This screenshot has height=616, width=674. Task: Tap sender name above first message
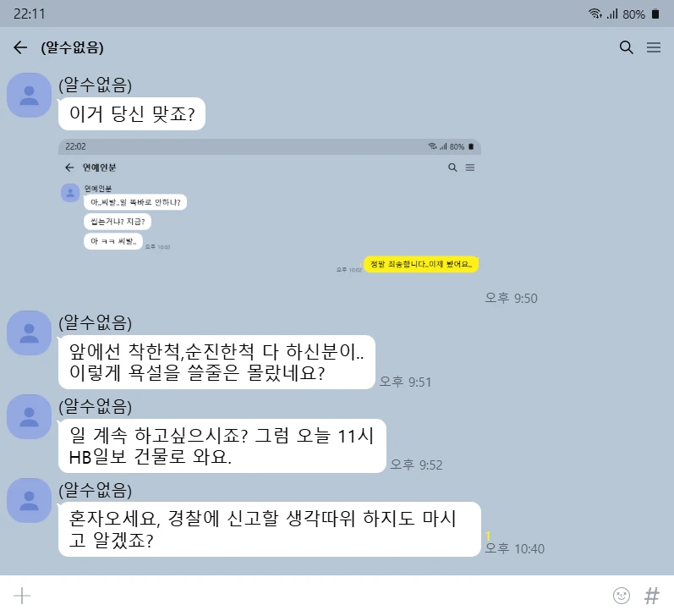coord(95,85)
